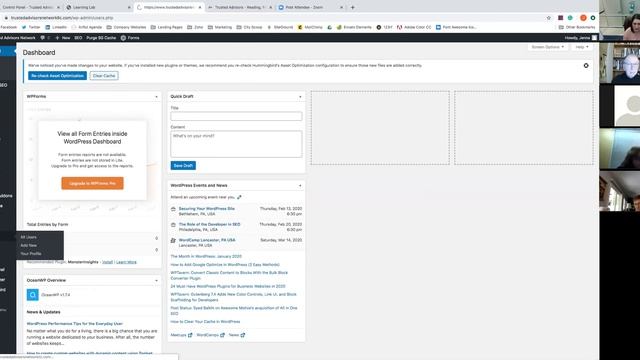This screenshot has height=360, width=640.
Task: Open How to Clear Your Cache in WordPress
Action: pyautogui.click(x=205, y=322)
